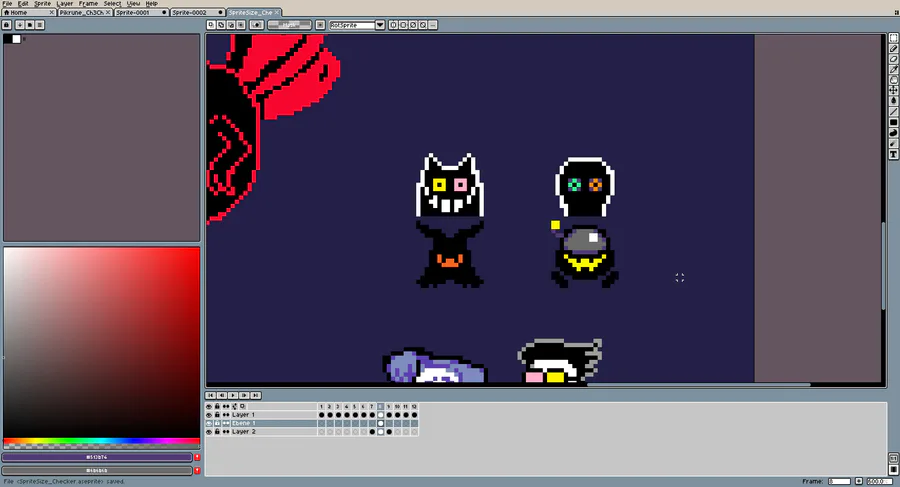900x487 pixels.
Task: Click the background color hex bar
Action: [96, 470]
